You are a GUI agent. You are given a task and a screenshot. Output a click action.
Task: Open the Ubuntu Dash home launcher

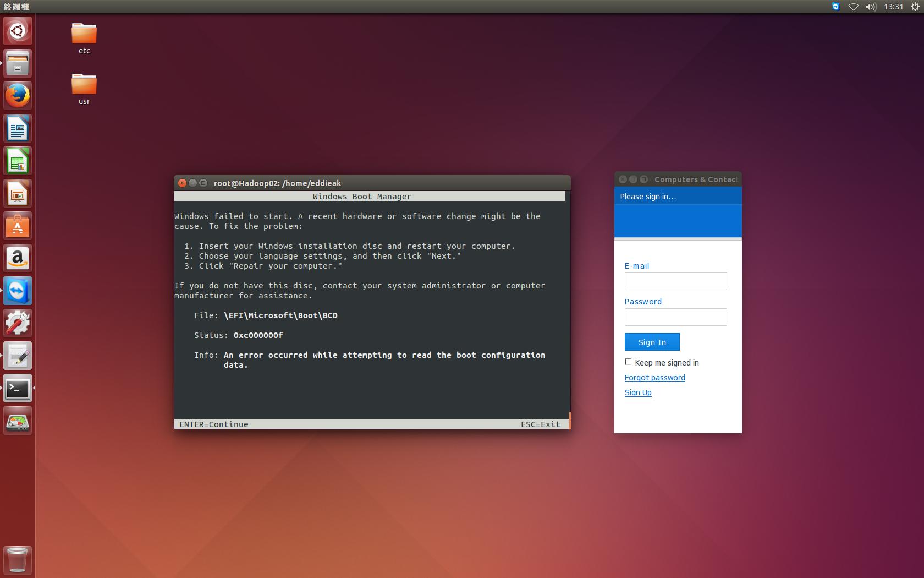pyautogui.click(x=18, y=31)
